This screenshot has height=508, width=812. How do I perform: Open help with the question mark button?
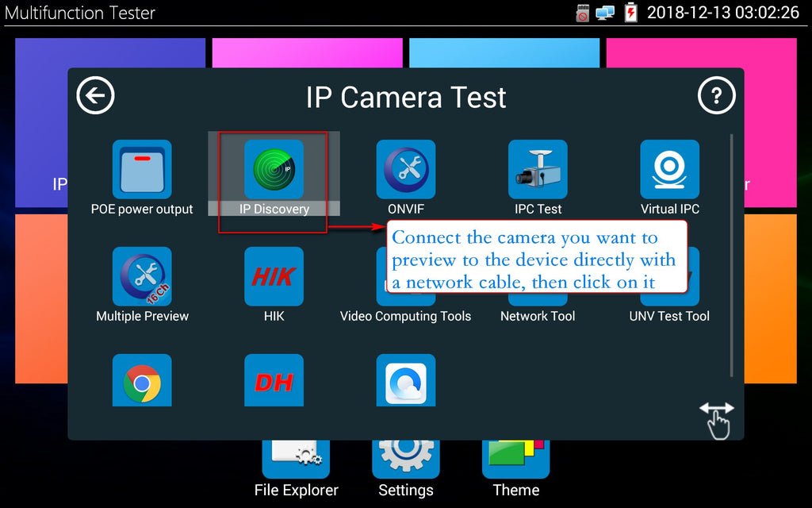pos(716,97)
